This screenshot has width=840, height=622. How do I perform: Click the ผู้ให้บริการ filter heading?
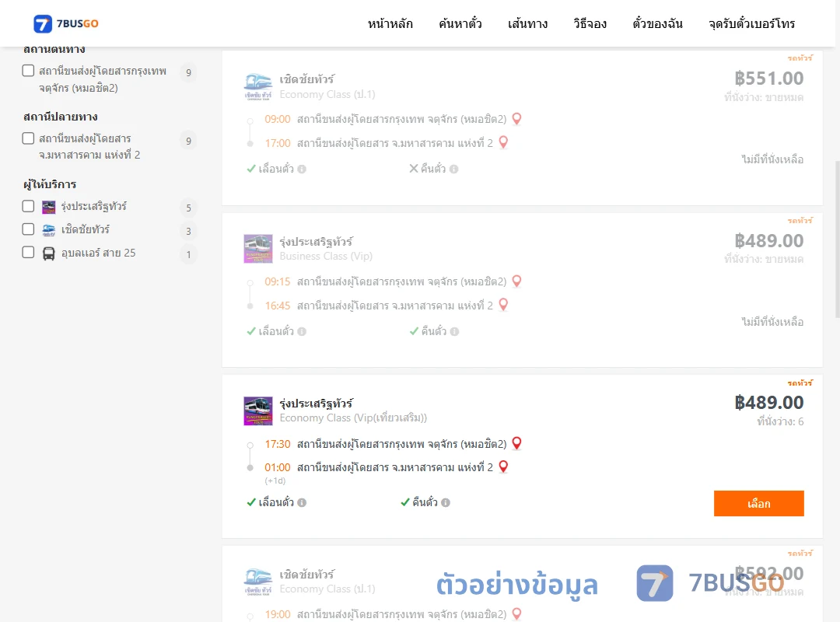coord(49,184)
